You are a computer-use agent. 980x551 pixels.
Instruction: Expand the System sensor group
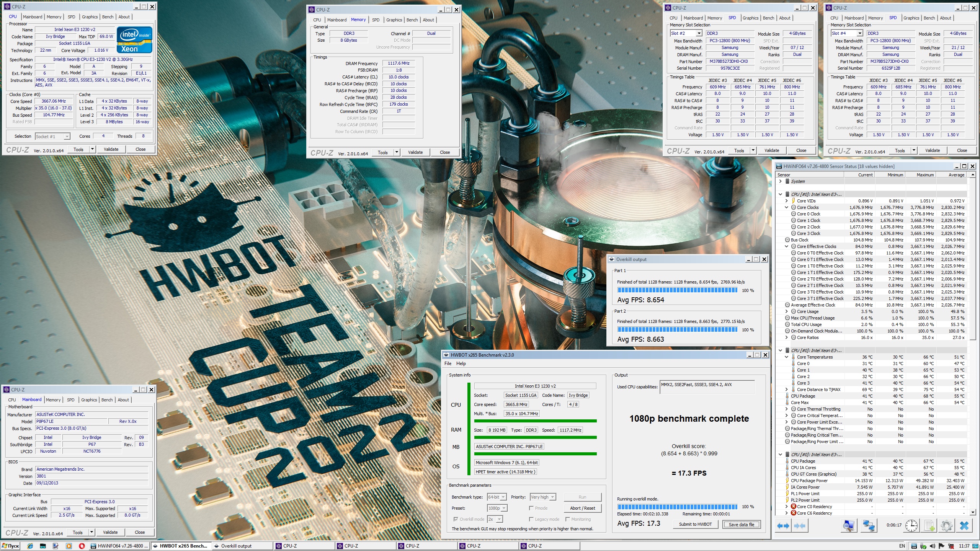781,181
